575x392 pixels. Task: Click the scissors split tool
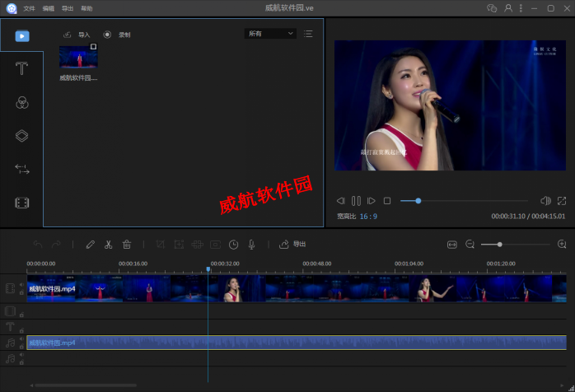(x=108, y=245)
